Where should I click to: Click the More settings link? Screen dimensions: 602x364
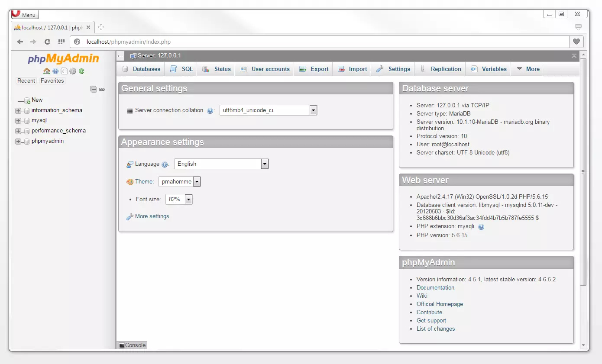152,216
